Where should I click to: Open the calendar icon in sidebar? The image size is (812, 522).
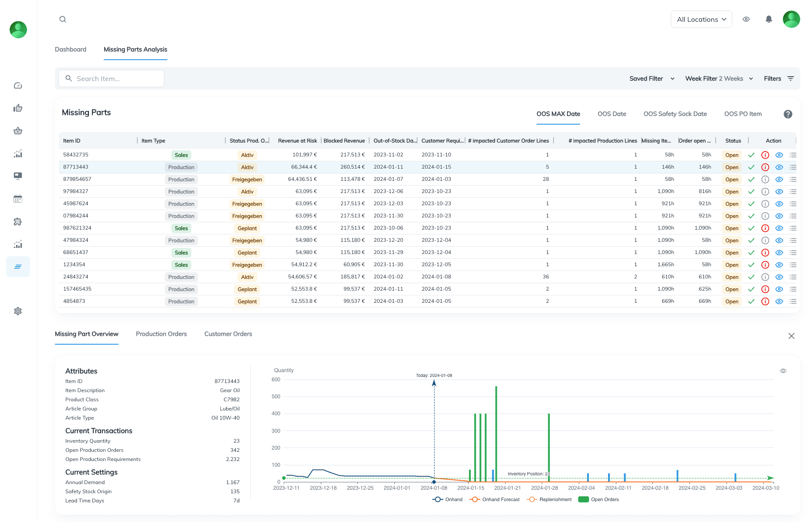tap(18, 199)
